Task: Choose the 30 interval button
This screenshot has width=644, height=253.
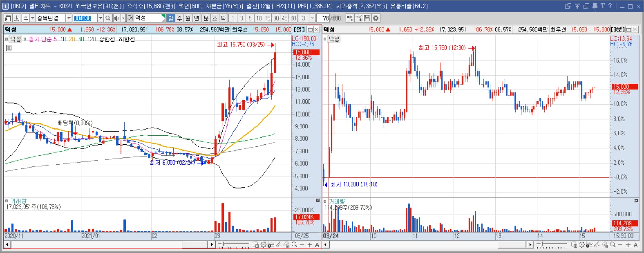Action: [x=276, y=18]
